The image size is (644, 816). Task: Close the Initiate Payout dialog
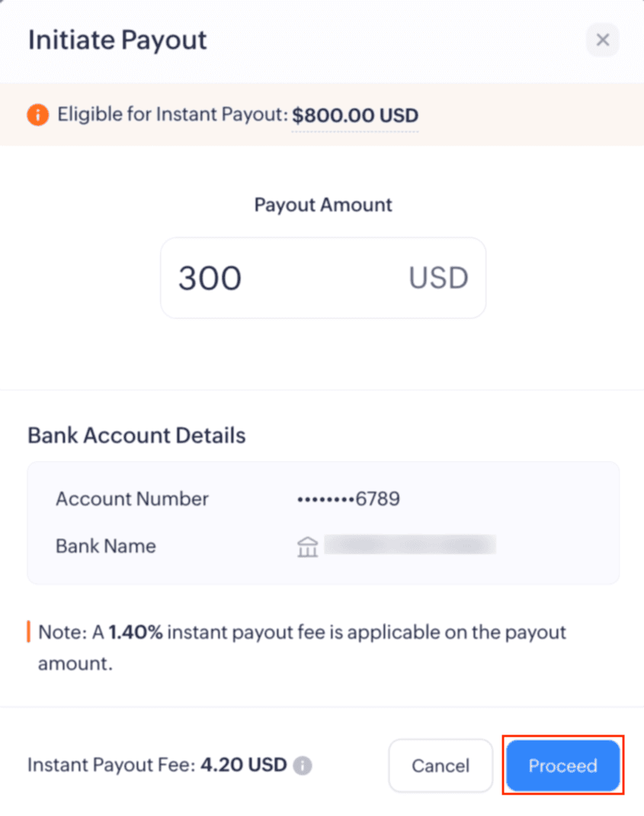(602, 40)
